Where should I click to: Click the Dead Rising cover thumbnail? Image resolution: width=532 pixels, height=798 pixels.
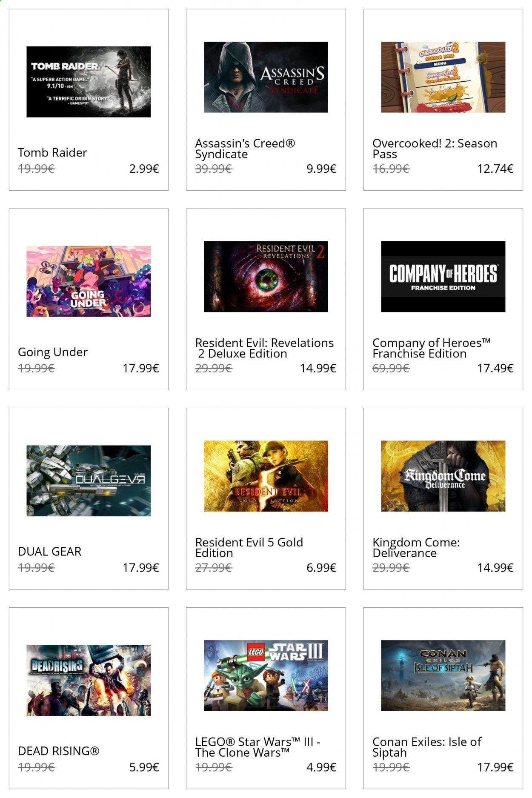point(89,680)
